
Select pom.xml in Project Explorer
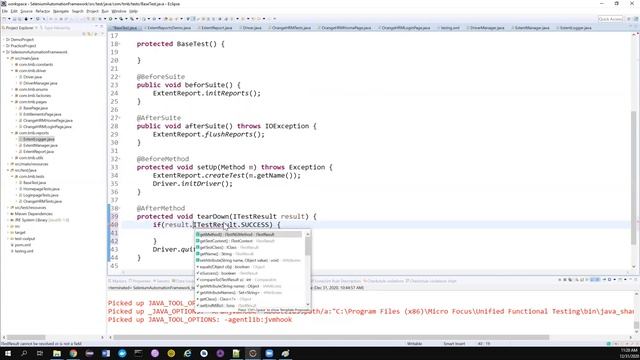21,245
